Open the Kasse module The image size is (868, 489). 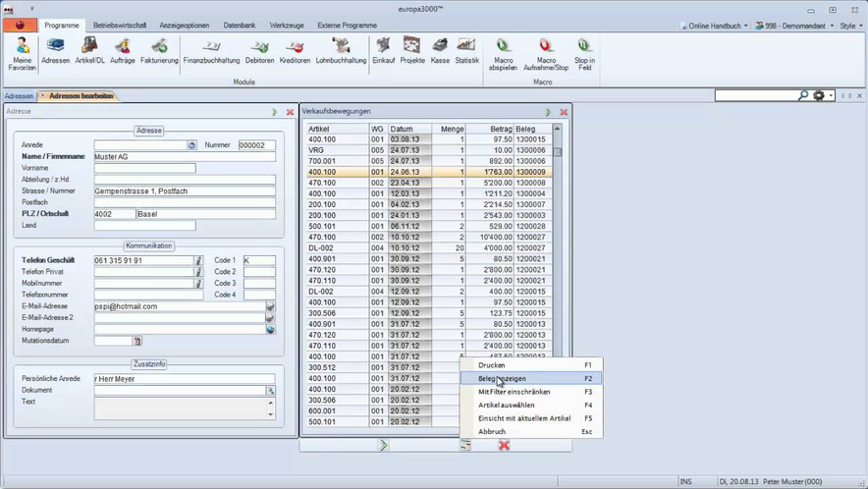pos(440,51)
